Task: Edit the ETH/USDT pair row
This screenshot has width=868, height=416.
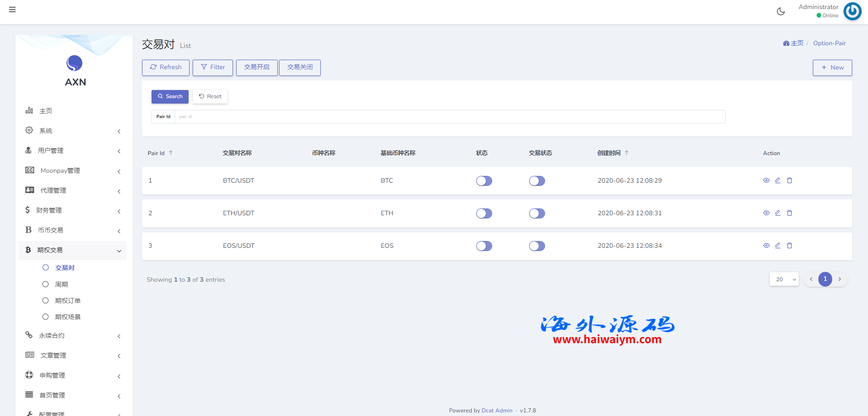Action: coord(778,213)
